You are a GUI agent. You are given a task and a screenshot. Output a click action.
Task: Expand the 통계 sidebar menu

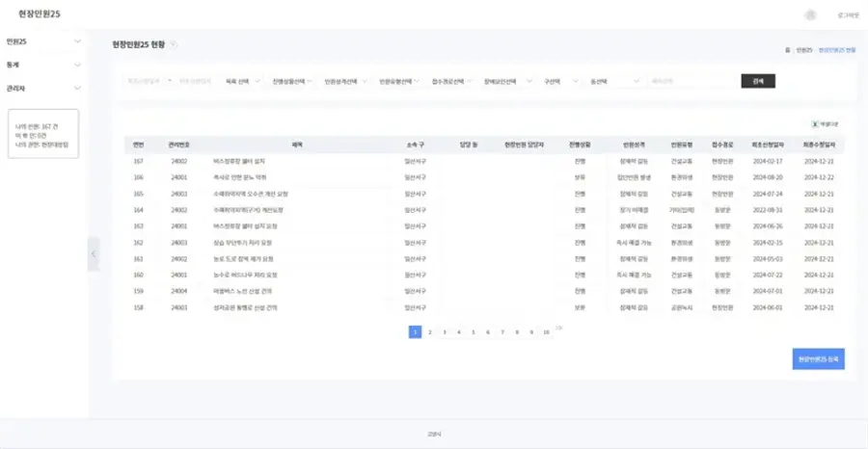[43, 65]
